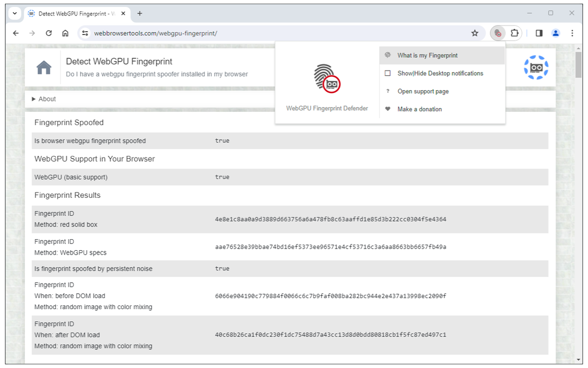Open the Chrome extensions puzzle icon
The image size is (588, 368).
coord(515,32)
